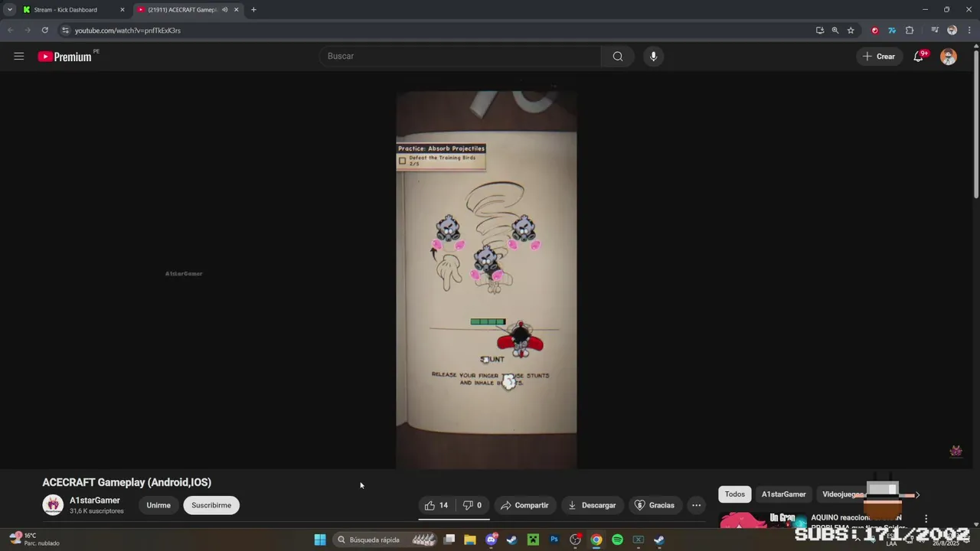Open A1starGamer channel avatar
The height and width of the screenshot is (551, 980).
coord(53,505)
